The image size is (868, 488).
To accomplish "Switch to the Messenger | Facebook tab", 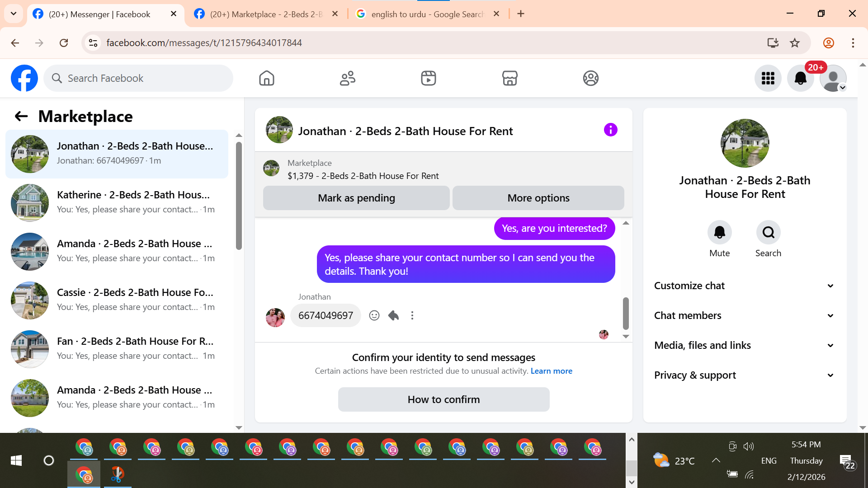I will [x=99, y=14].
